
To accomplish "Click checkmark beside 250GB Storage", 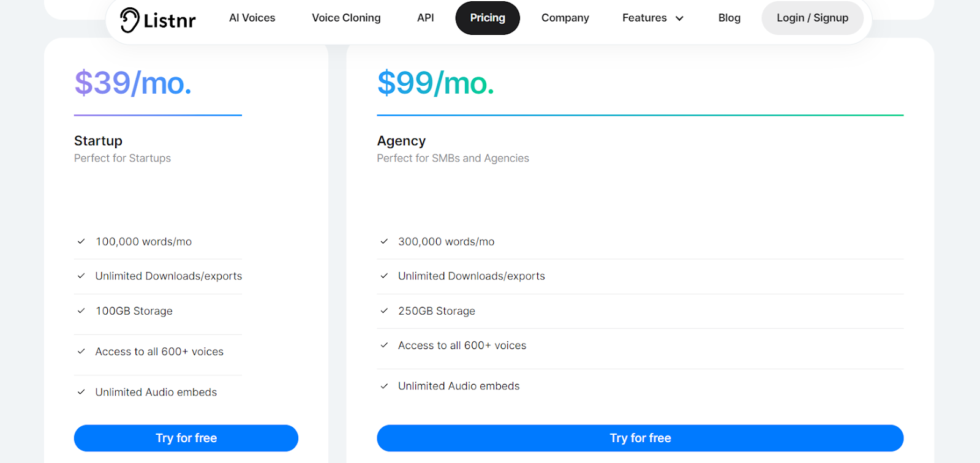I will (384, 311).
